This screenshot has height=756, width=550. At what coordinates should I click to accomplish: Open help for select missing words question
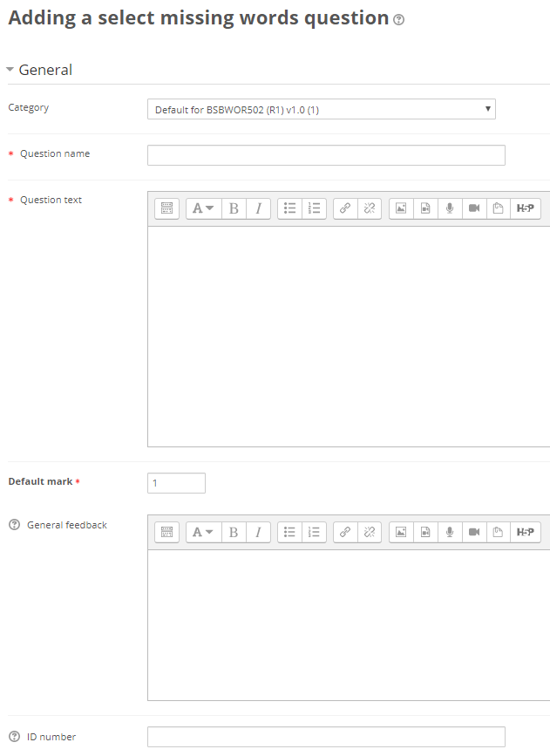click(x=398, y=20)
